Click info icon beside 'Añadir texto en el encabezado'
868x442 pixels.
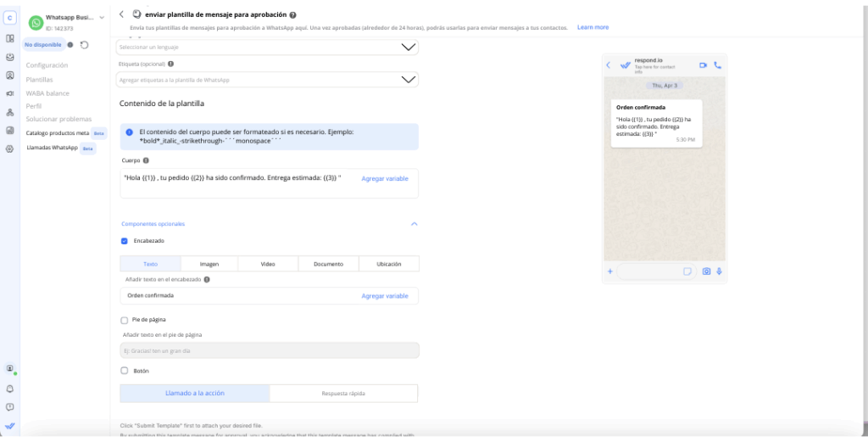(207, 280)
